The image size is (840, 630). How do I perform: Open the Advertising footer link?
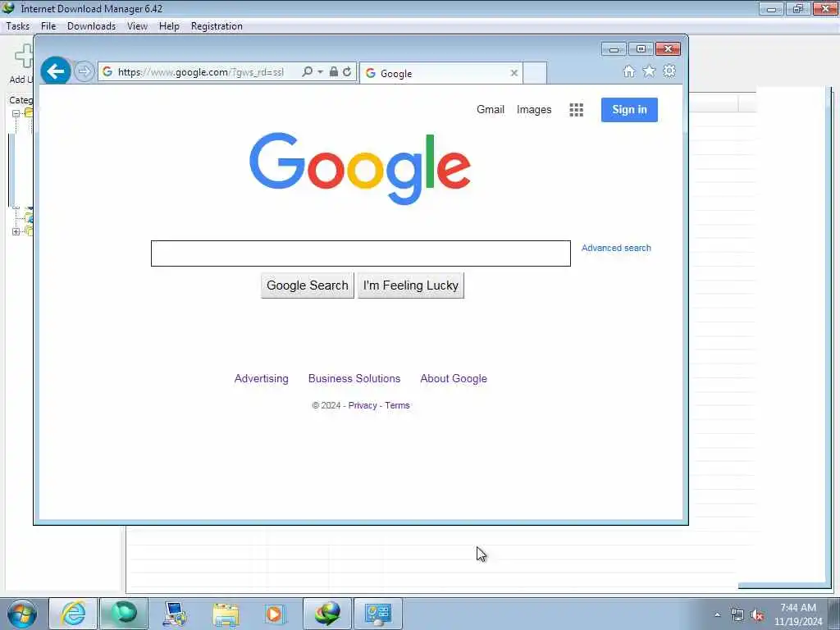pyautogui.click(x=262, y=378)
